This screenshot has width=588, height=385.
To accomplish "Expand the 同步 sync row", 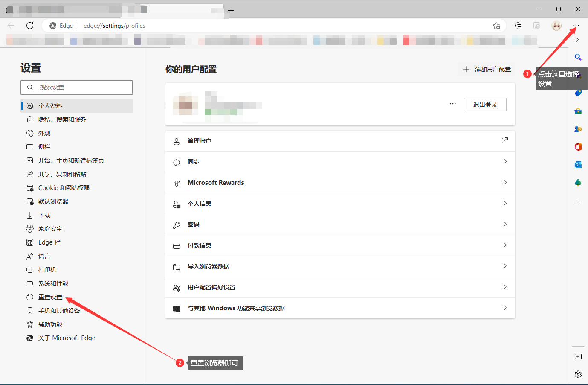I will 340,162.
